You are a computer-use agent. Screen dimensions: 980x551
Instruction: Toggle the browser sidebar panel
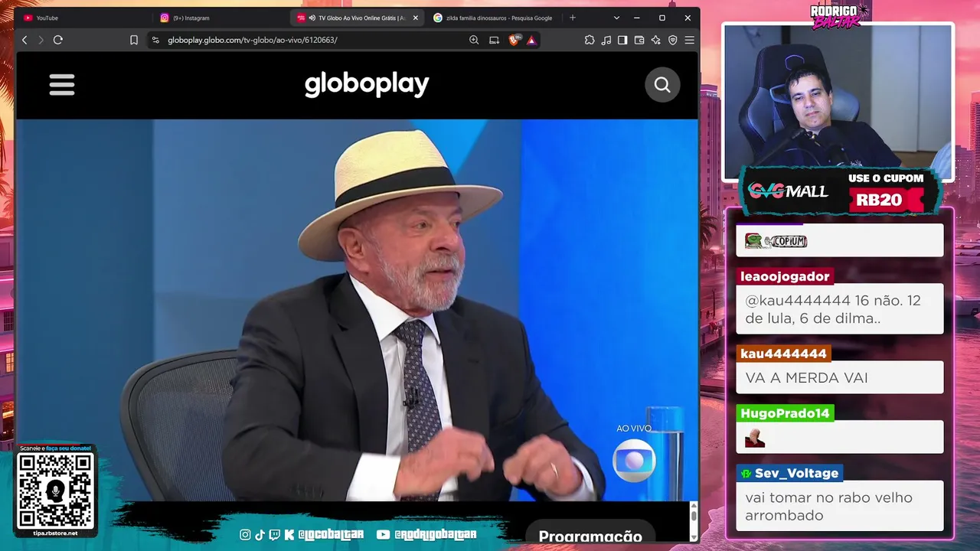pyautogui.click(x=622, y=40)
